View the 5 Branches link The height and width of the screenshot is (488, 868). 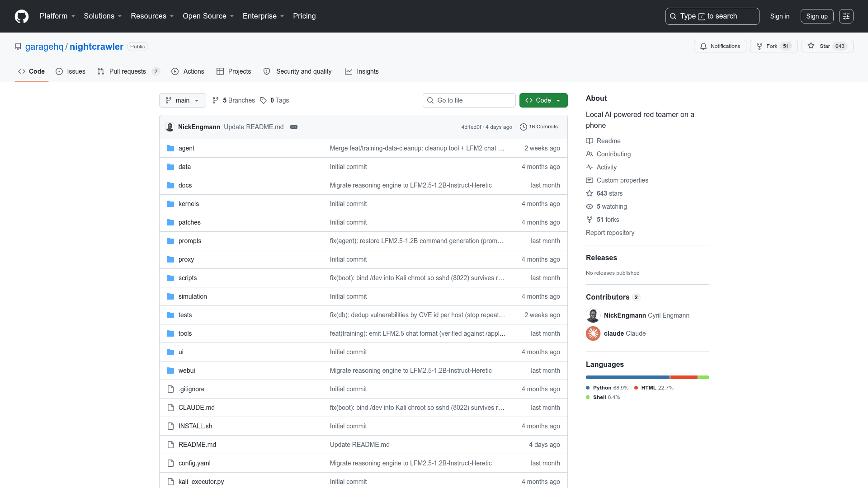(x=234, y=100)
